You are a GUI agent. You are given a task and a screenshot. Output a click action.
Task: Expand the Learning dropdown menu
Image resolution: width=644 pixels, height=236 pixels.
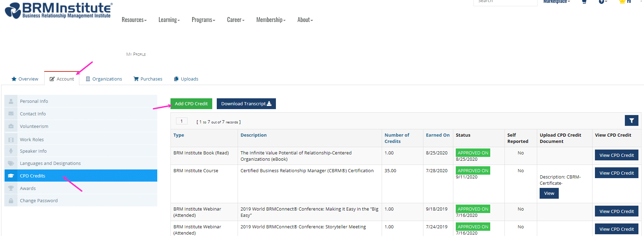pos(169,20)
